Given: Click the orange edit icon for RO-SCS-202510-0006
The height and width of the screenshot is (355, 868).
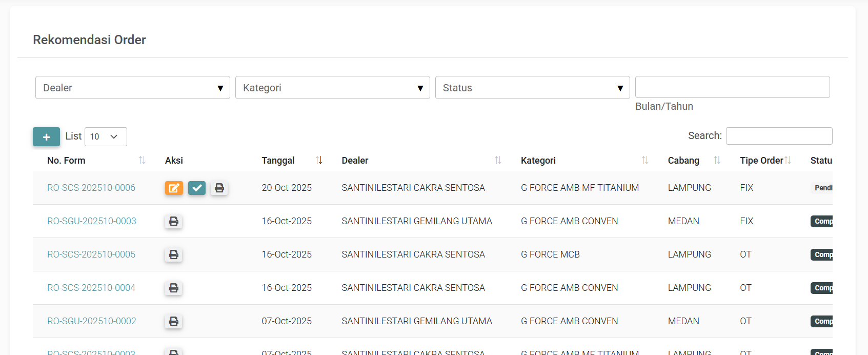Looking at the screenshot, I should point(174,188).
